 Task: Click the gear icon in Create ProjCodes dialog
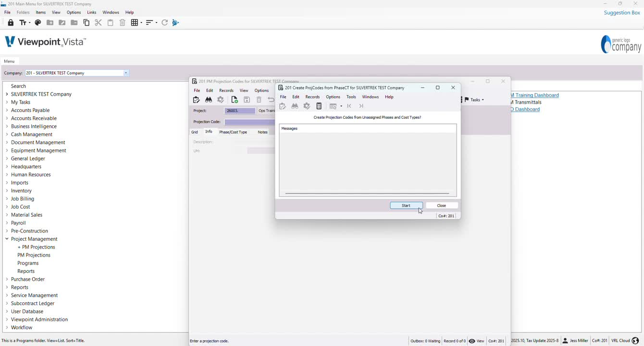(x=307, y=106)
